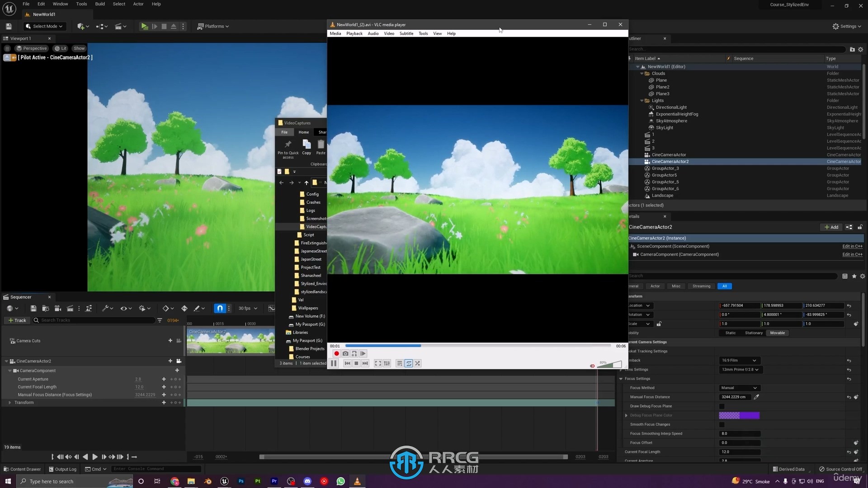Select the CineCameraActor2 in Outliner
Screen dimensions: 868x488
pyautogui.click(x=670, y=161)
